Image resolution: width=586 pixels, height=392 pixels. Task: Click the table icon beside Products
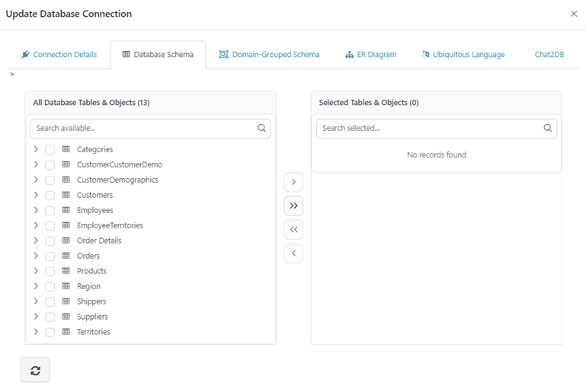[x=66, y=271]
